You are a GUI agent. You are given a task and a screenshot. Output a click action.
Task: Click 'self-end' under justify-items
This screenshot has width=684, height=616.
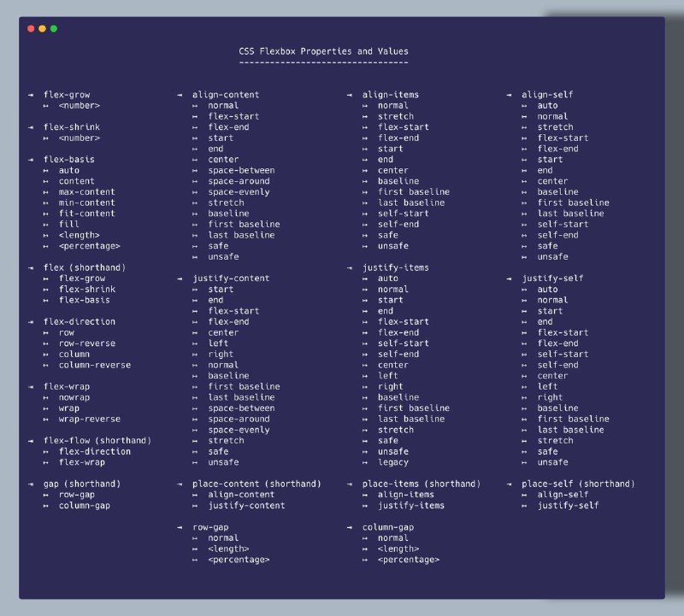[x=398, y=355]
